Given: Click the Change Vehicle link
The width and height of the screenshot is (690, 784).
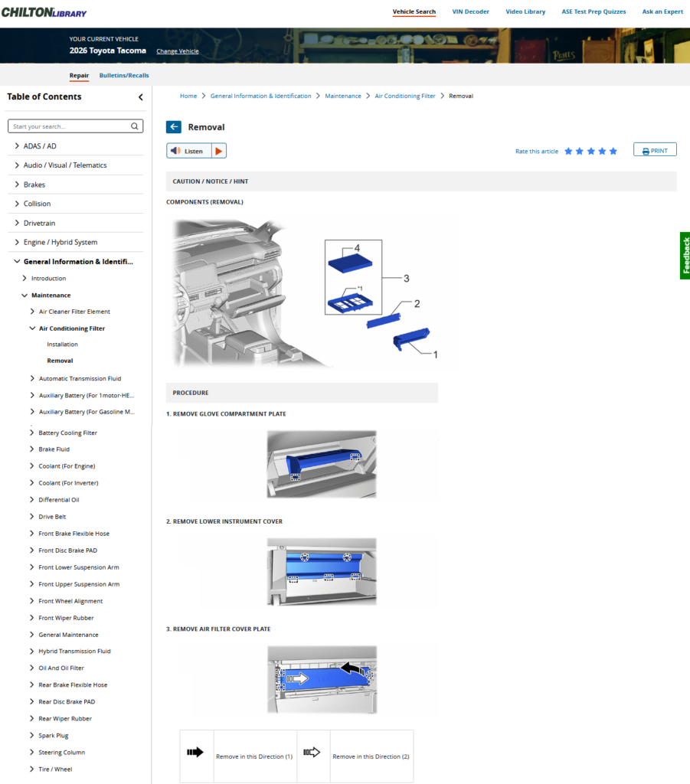Looking at the screenshot, I should click(178, 51).
